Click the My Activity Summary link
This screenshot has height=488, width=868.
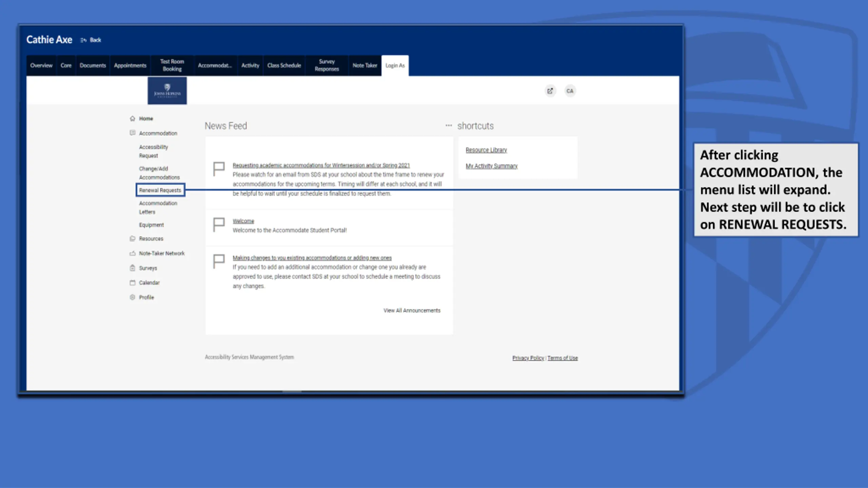click(x=492, y=166)
